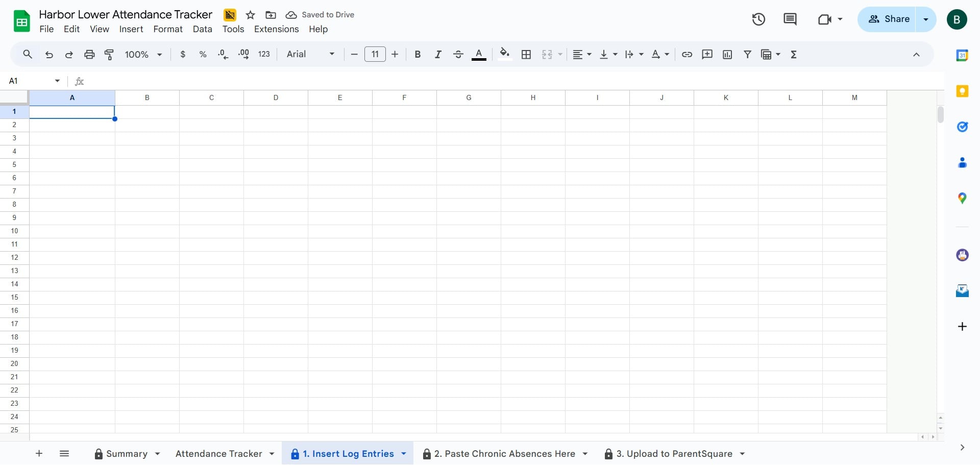Open the Arial font dropdown
The width and height of the screenshot is (980, 465).
[x=310, y=54]
